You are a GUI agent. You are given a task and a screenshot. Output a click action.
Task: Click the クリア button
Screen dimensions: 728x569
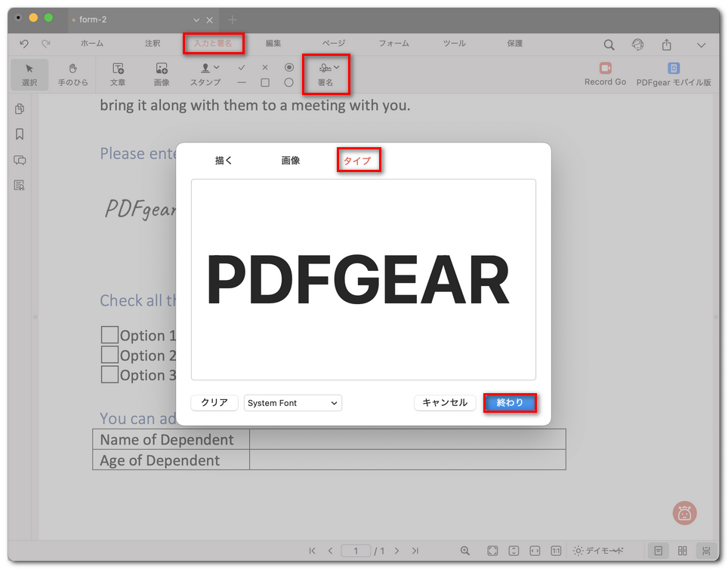[x=214, y=402]
